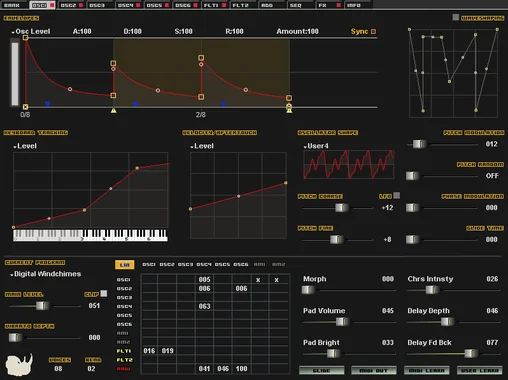Open the Osc Level envelope dropdown
Image resolution: width=508 pixels, height=380 pixels.
click(31, 32)
